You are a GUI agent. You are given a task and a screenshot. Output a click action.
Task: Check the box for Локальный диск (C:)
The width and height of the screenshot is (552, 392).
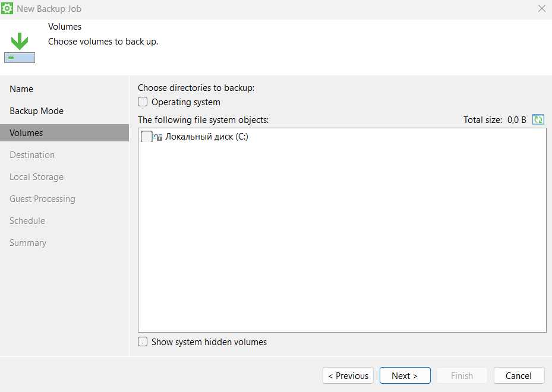click(146, 137)
